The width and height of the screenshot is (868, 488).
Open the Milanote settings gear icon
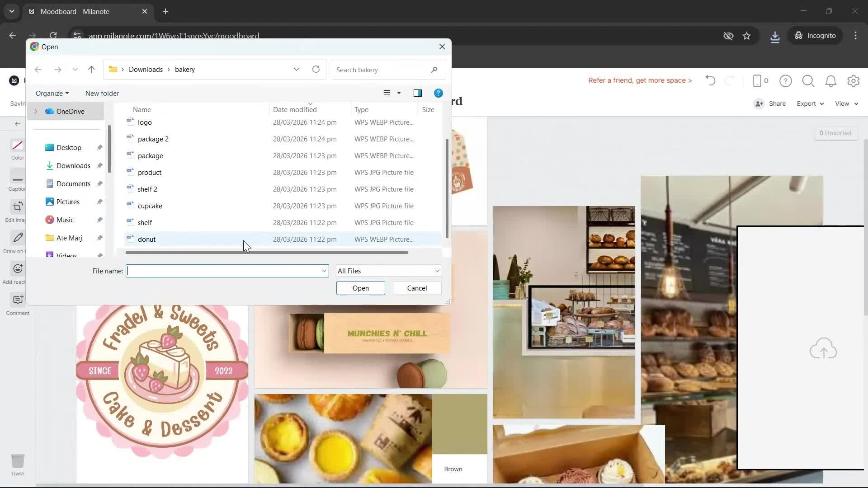853,81
